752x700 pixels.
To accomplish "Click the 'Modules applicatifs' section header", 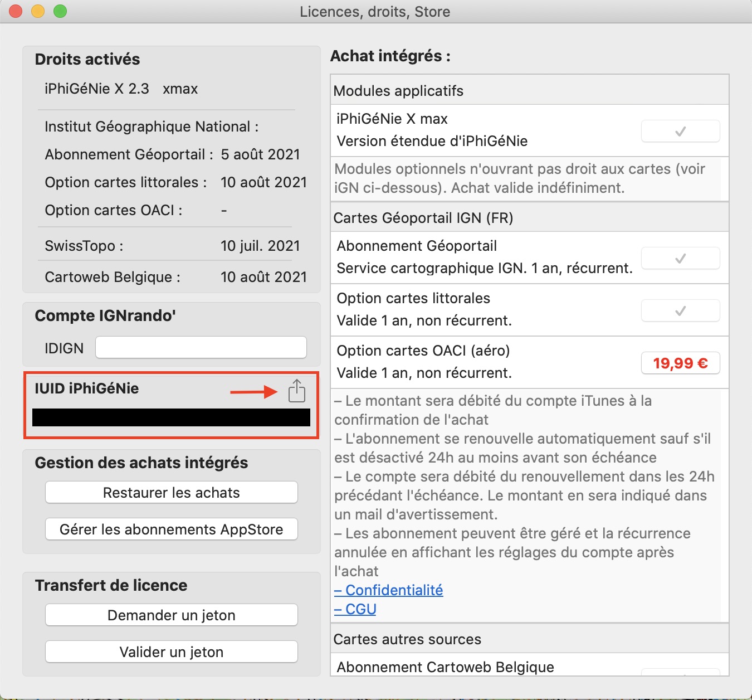I will (x=398, y=91).
